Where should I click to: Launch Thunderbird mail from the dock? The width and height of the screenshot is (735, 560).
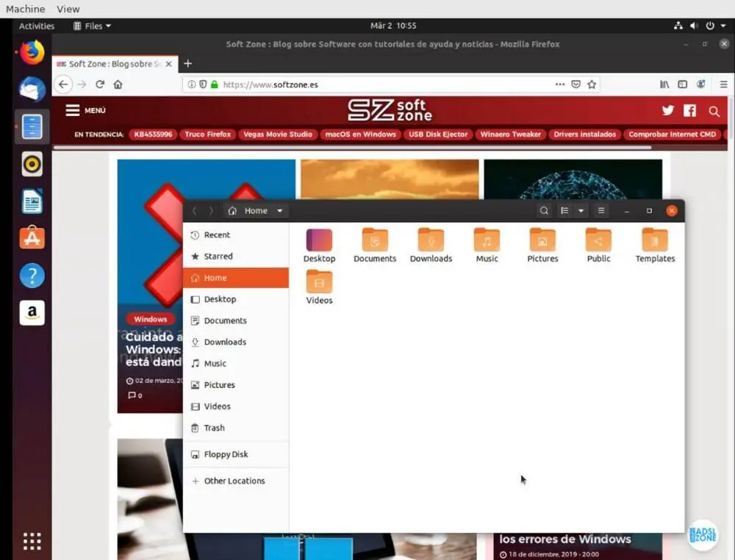pyautogui.click(x=32, y=89)
